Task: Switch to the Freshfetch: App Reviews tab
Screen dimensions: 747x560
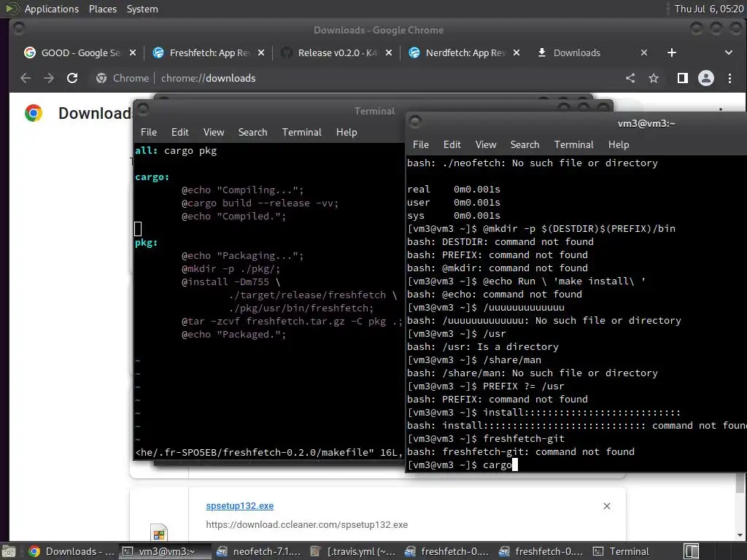Action: point(208,52)
